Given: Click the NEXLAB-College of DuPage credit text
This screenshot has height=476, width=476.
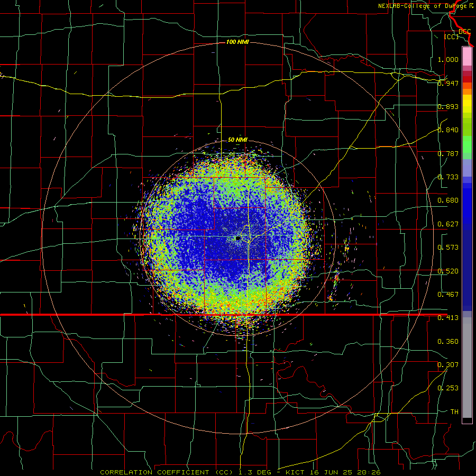Looking at the screenshot, I should click(x=425, y=6).
